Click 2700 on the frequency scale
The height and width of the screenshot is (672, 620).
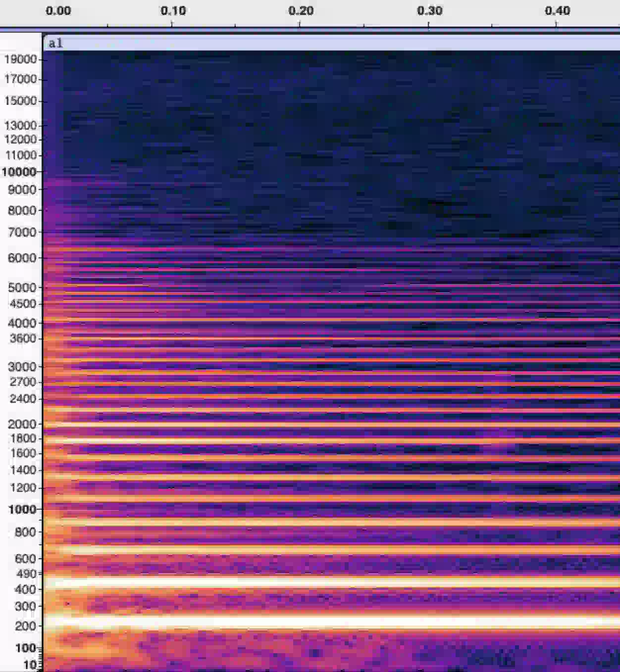click(22, 382)
